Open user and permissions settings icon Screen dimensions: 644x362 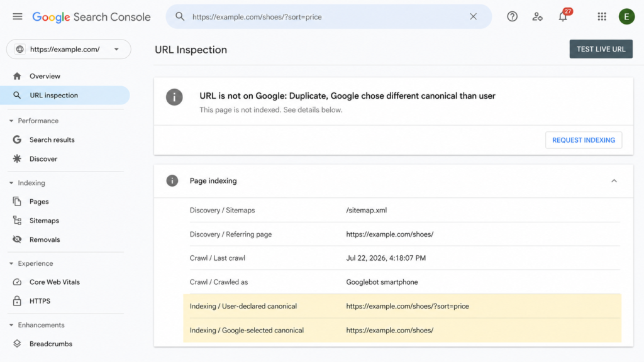(x=537, y=16)
